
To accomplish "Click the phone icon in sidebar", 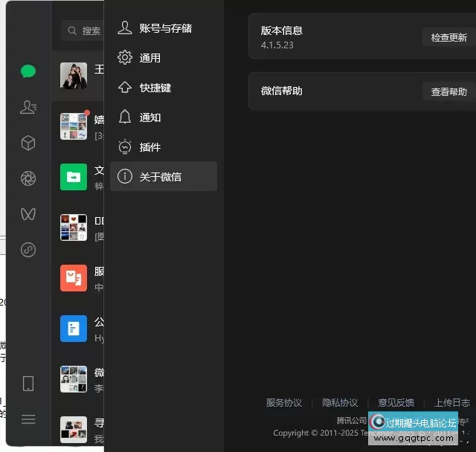I will tap(28, 384).
